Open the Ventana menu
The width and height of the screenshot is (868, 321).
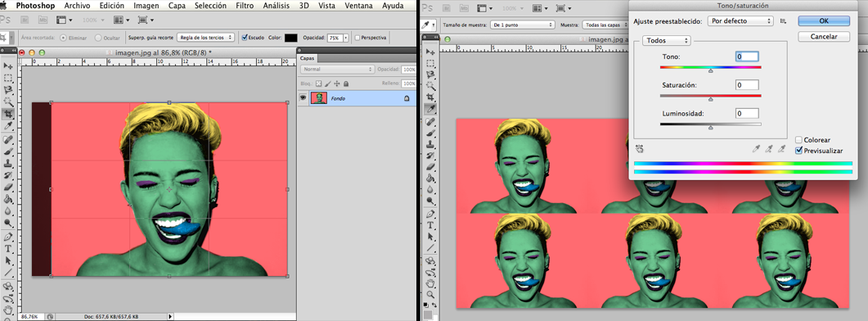(x=358, y=6)
